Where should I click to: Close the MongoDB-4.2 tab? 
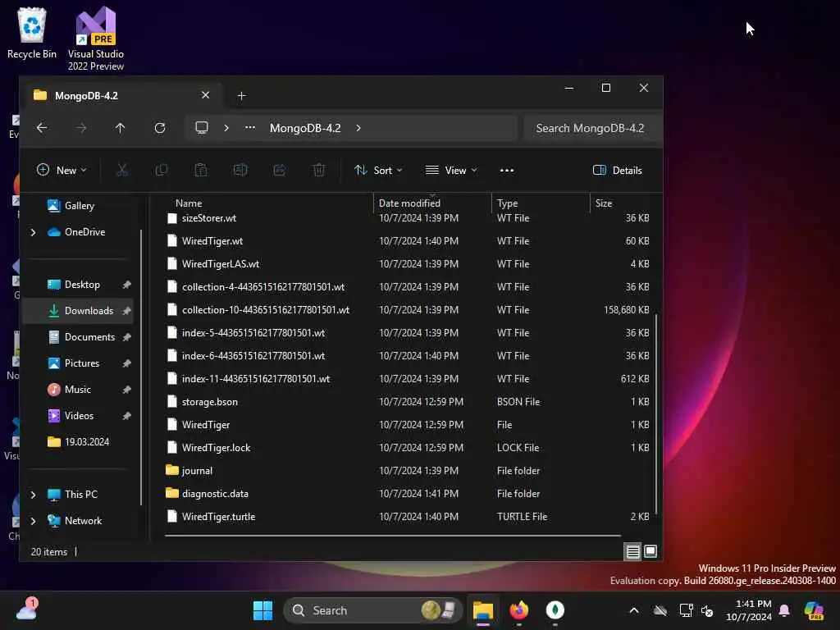pyautogui.click(x=205, y=95)
